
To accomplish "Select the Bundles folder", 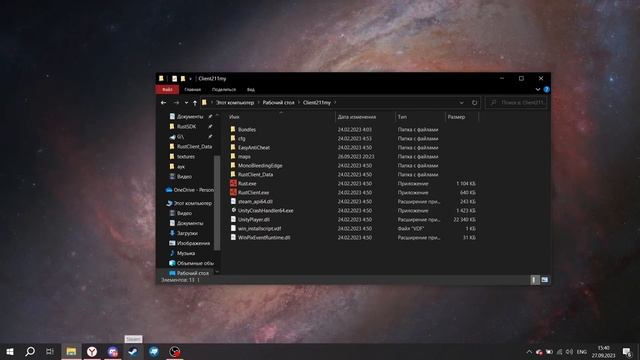I will click(x=247, y=129).
